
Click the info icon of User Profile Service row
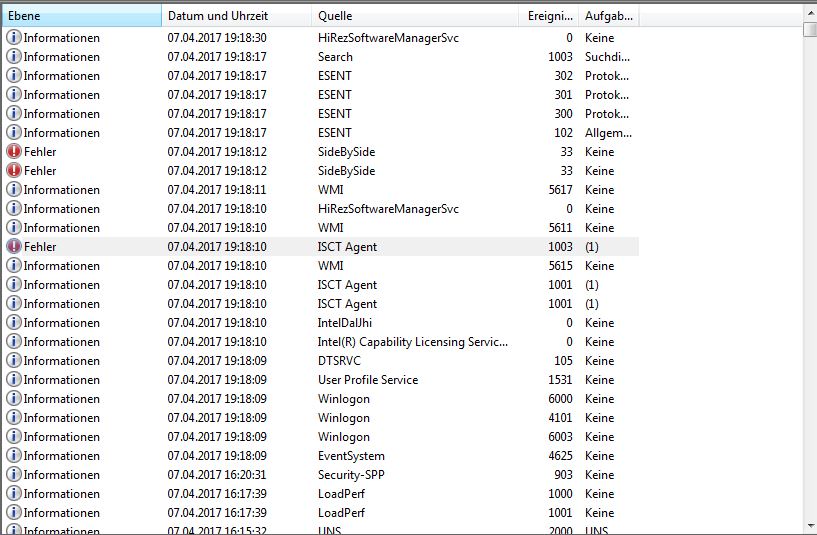(x=14, y=379)
